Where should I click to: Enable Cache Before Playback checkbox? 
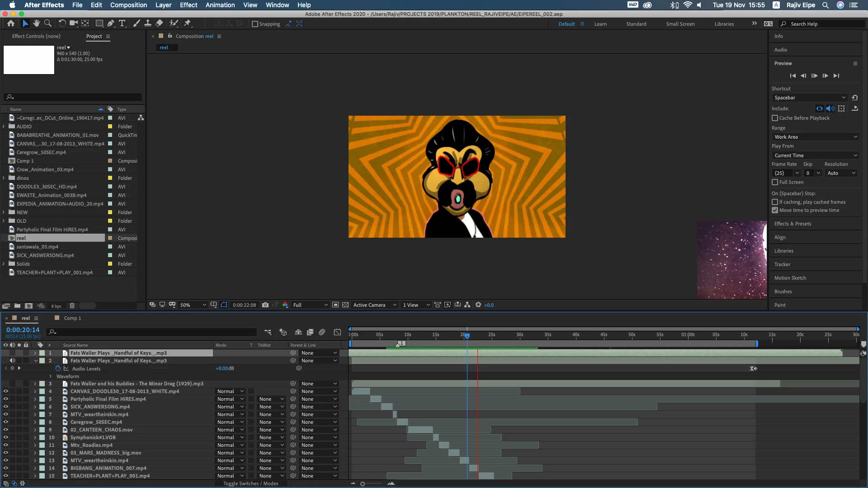point(775,118)
